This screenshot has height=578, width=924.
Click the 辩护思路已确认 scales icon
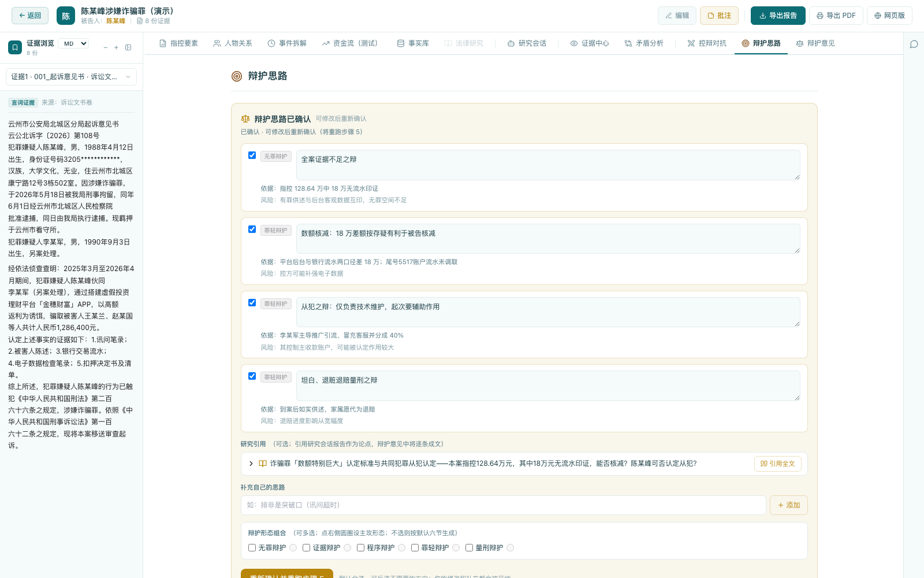(245, 119)
